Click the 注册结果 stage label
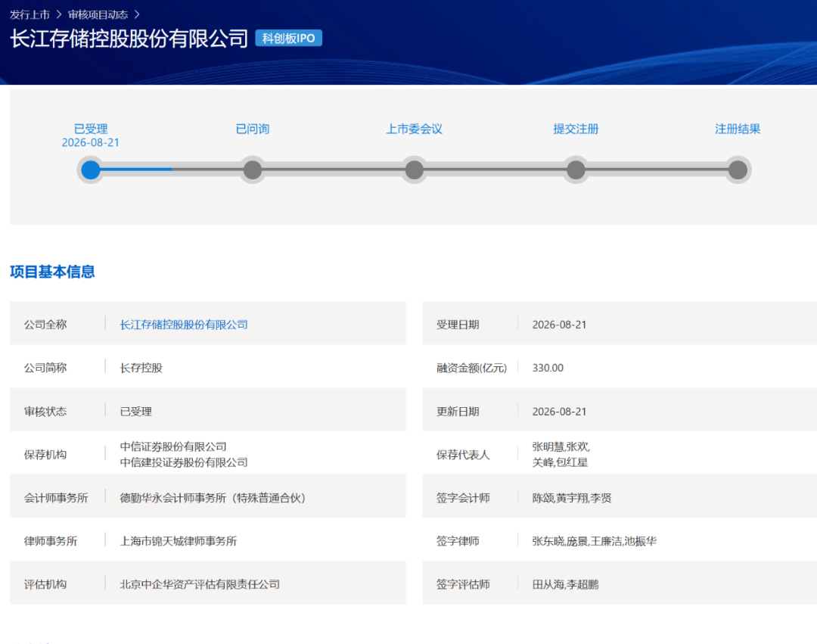The width and height of the screenshot is (817, 644). click(x=738, y=129)
